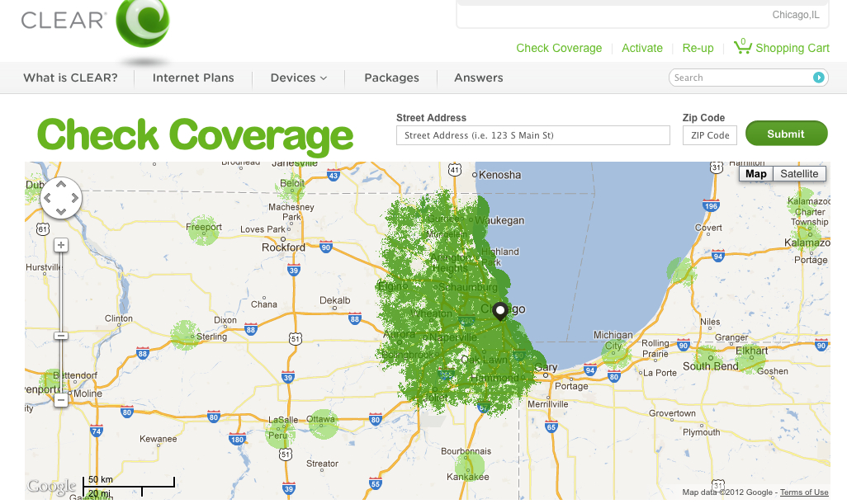847x504 pixels.
Task: Click Kenosha label on map
Action: (499, 175)
